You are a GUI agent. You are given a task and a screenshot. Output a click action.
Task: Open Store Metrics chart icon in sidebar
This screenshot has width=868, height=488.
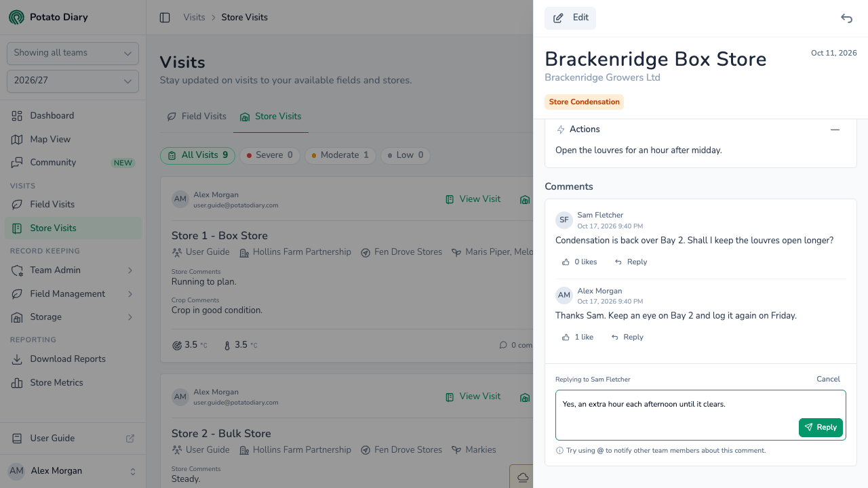pyautogui.click(x=17, y=383)
